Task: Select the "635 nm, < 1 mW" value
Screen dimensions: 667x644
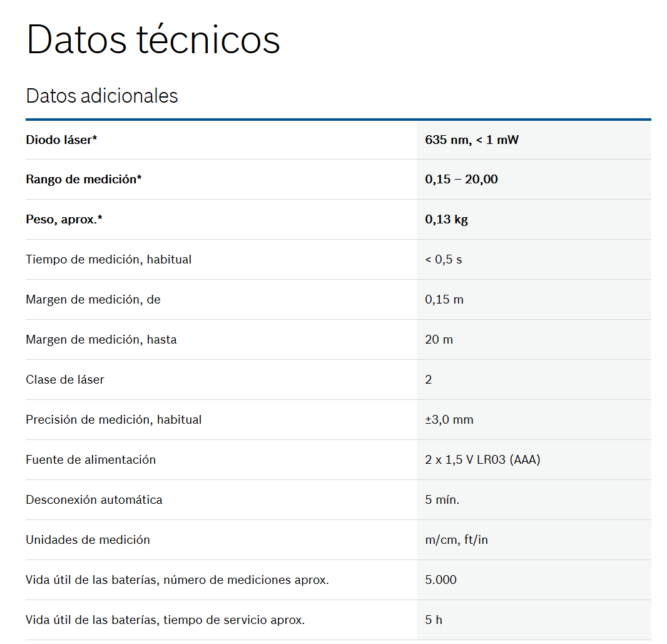Action: point(472,140)
